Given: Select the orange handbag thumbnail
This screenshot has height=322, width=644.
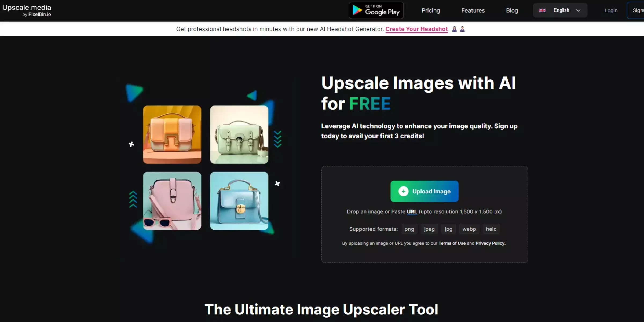Looking at the screenshot, I should coord(172,135).
